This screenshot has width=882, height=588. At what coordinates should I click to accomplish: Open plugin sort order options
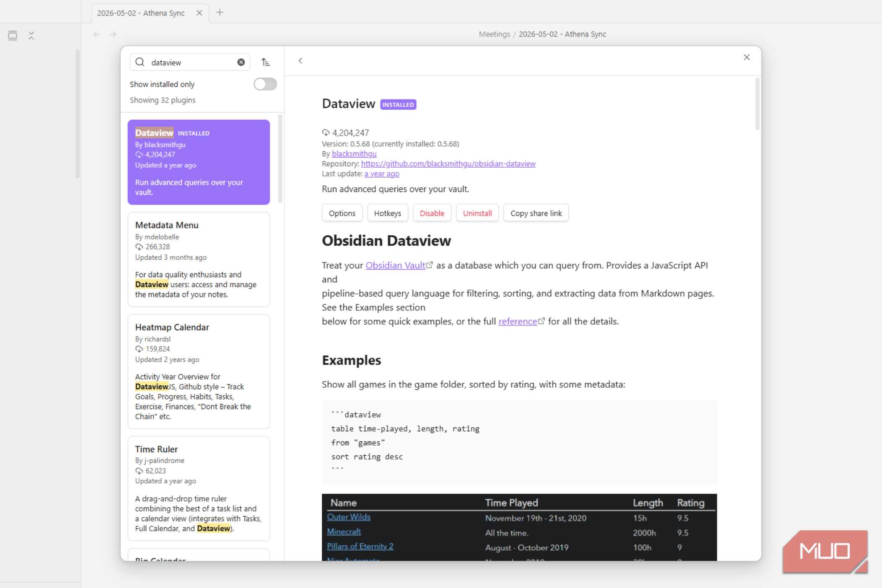point(265,62)
